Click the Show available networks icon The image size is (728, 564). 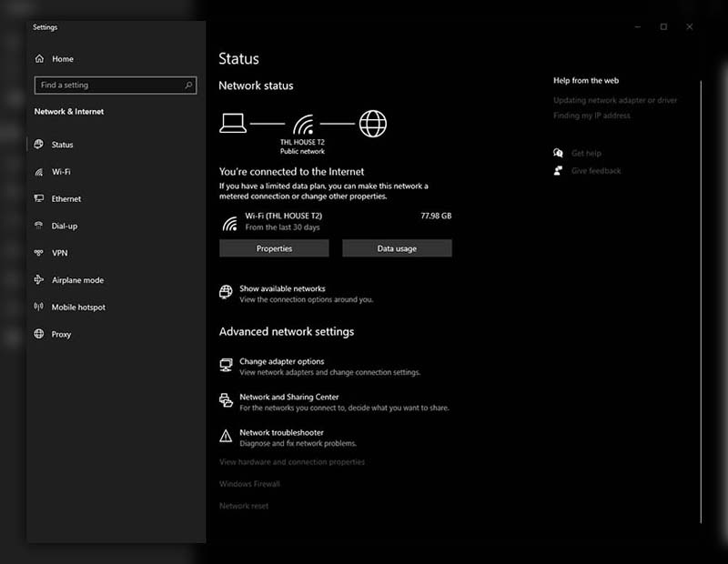(x=226, y=292)
